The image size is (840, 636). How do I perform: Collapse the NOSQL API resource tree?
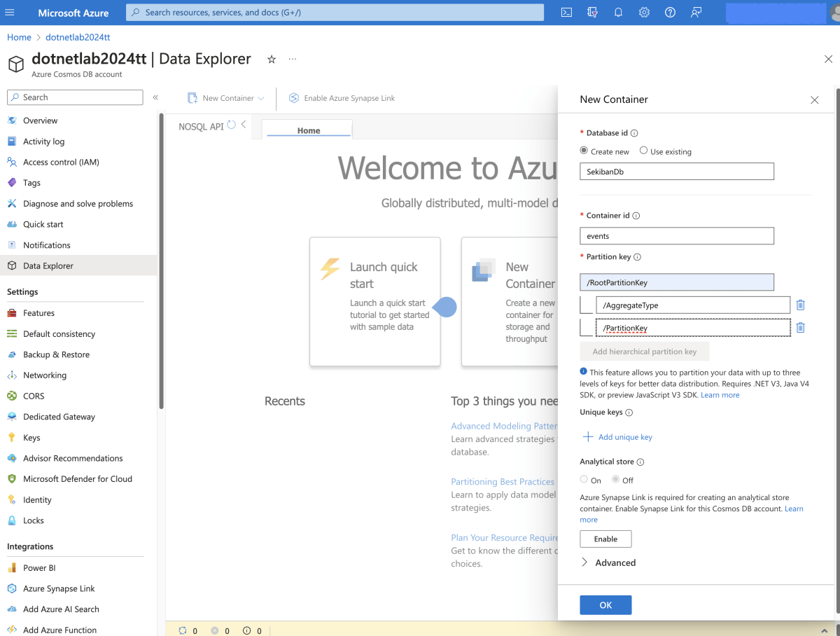click(244, 125)
